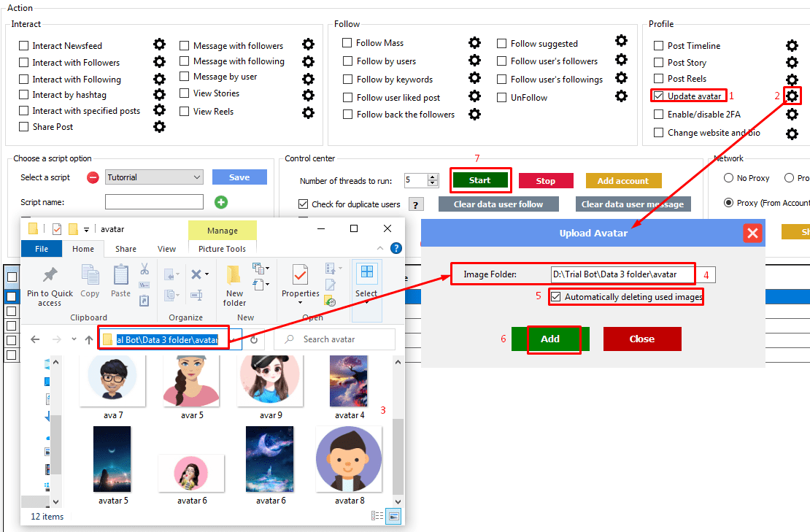Image resolution: width=810 pixels, height=532 pixels.
Task: Select the No Proxy radio button
Action: pos(728,178)
